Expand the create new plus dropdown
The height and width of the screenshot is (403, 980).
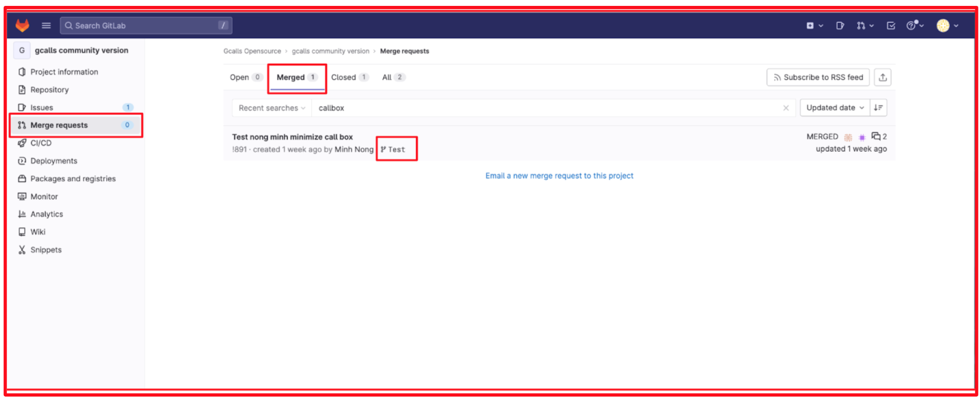click(x=814, y=25)
